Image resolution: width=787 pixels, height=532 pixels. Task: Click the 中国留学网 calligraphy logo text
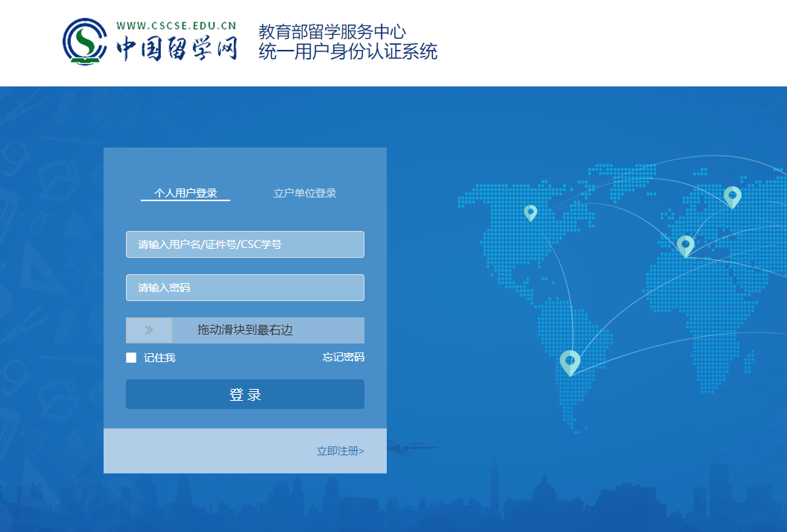(177, 48)
